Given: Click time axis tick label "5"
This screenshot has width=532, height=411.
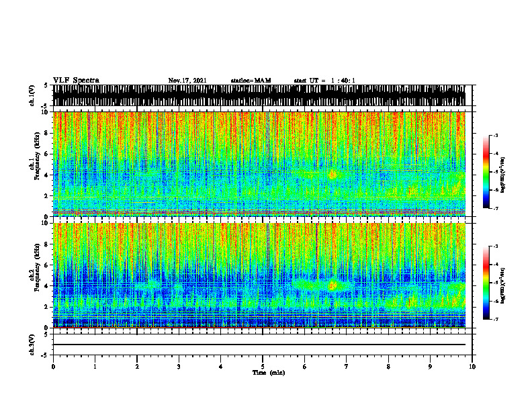Looking at the screenshot, I should tap(263, 367).
